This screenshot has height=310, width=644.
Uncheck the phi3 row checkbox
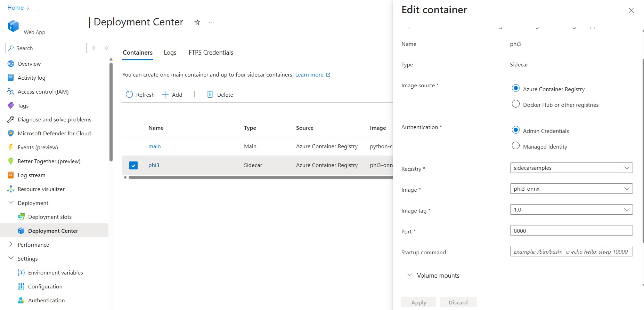click(x=133, y=165)
